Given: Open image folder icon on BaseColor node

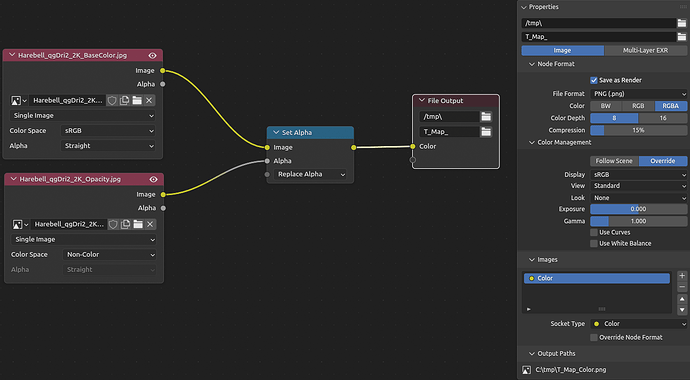Looking at the screenshot, I should click(137, 101).
